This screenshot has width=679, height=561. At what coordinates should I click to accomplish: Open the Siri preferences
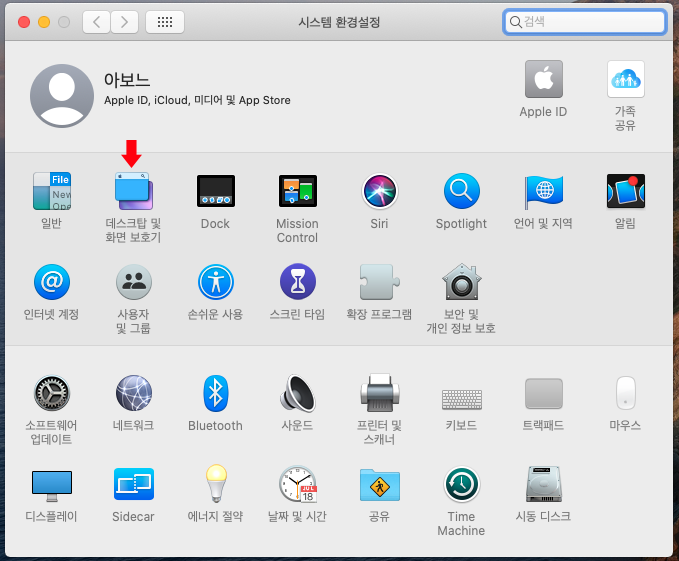tap(379, 191)
